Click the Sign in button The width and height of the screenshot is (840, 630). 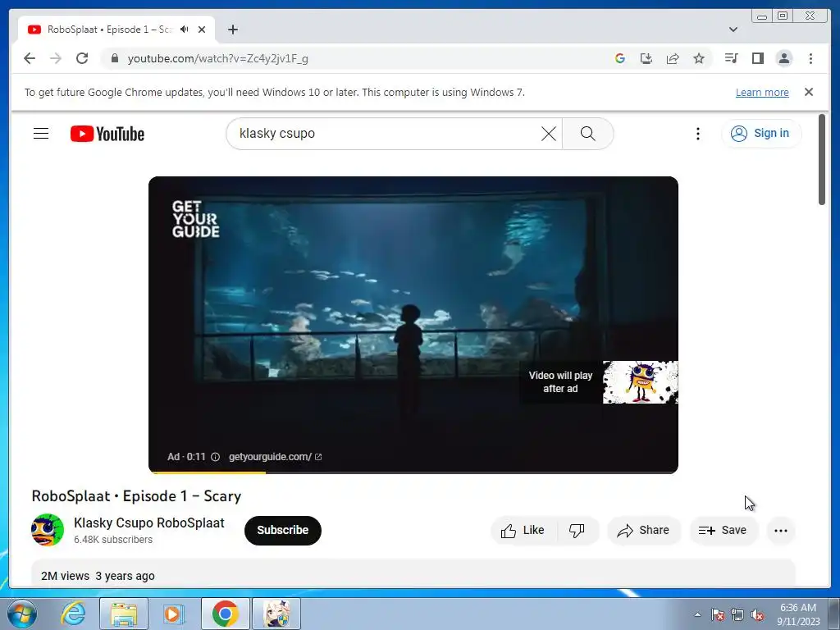pyautogui.click(x=761, y=134)
